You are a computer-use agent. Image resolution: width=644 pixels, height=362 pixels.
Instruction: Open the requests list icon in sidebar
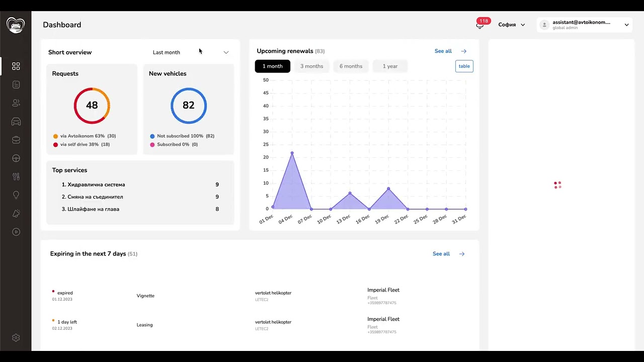[x=16, y=84]
